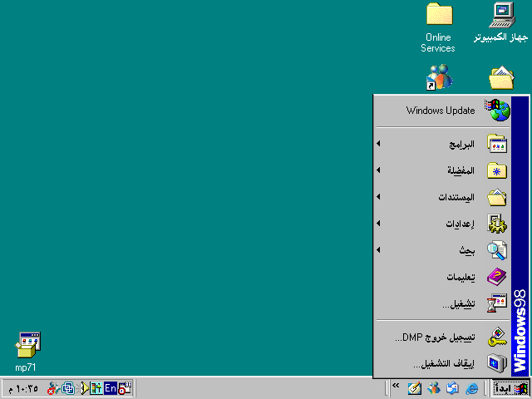
Task: Launch MSN Messenger from the Quick Launch bar
Action: click(434, 388)
